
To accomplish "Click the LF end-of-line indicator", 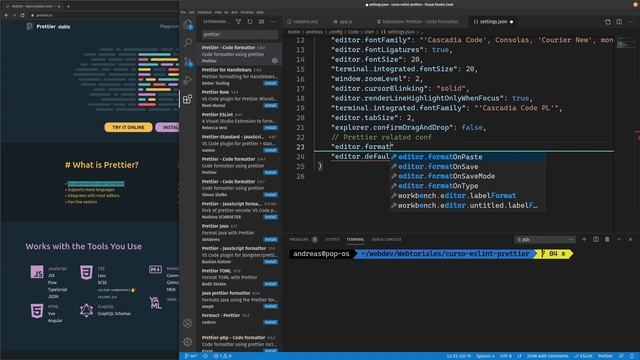I will [x=519, y=356].
